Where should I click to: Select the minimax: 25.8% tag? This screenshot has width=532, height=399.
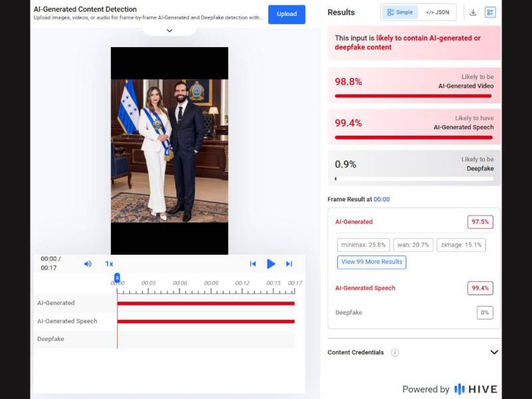(x=363, y=245)
